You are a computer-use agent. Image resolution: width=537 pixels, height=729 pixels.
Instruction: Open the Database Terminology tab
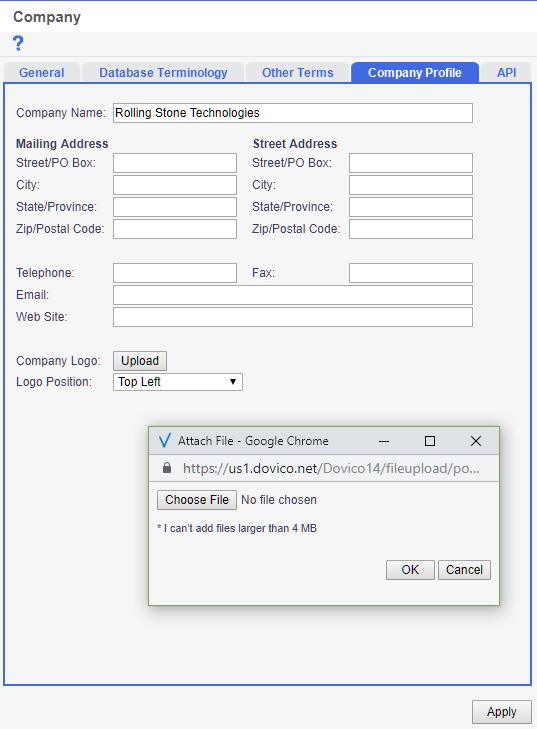pos(163,73)
